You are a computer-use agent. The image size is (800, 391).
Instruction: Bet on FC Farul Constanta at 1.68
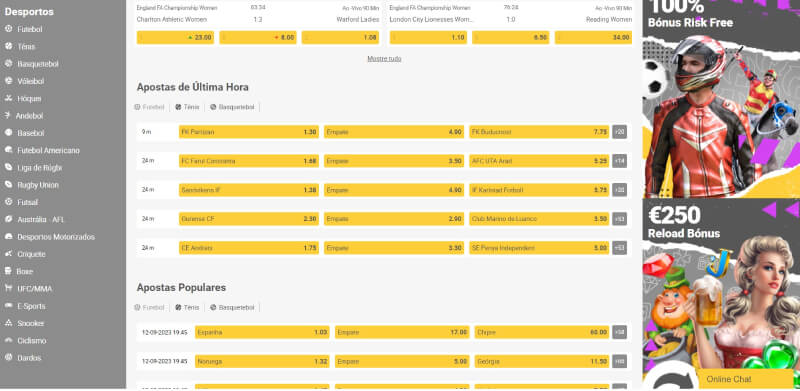pyautogui.click(x=248, y=161)
